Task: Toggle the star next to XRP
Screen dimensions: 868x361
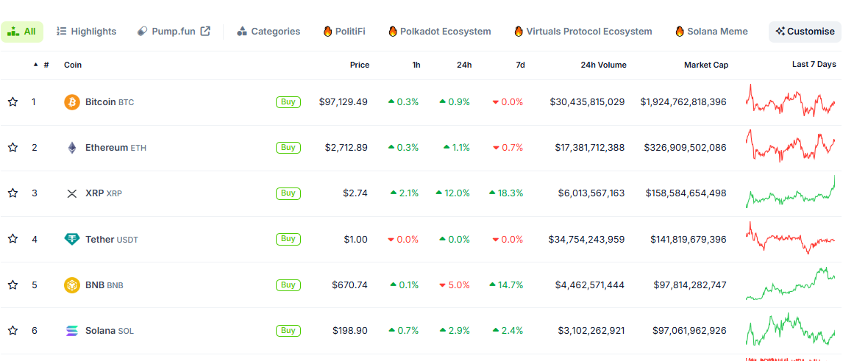Action: coord(13,193)
